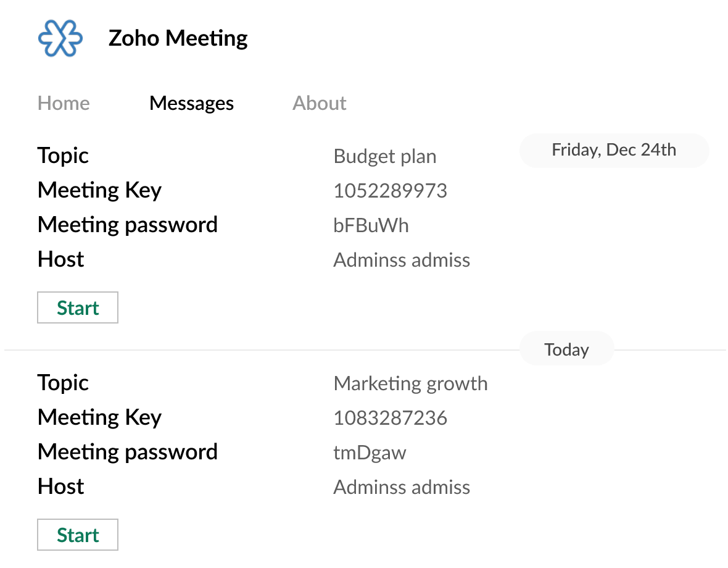Click host name Adminss admiss for Marketing growth
Screen dimensions: 728x568
402,487
